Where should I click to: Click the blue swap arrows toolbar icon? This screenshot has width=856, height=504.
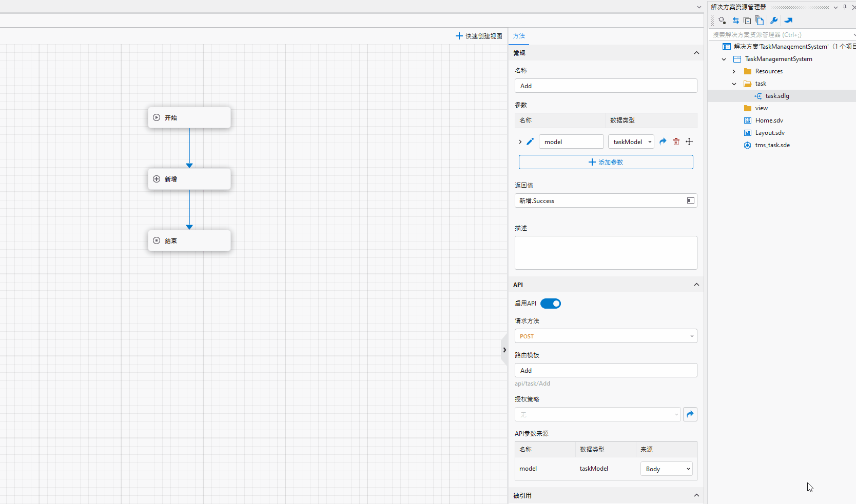pos(736,21)
